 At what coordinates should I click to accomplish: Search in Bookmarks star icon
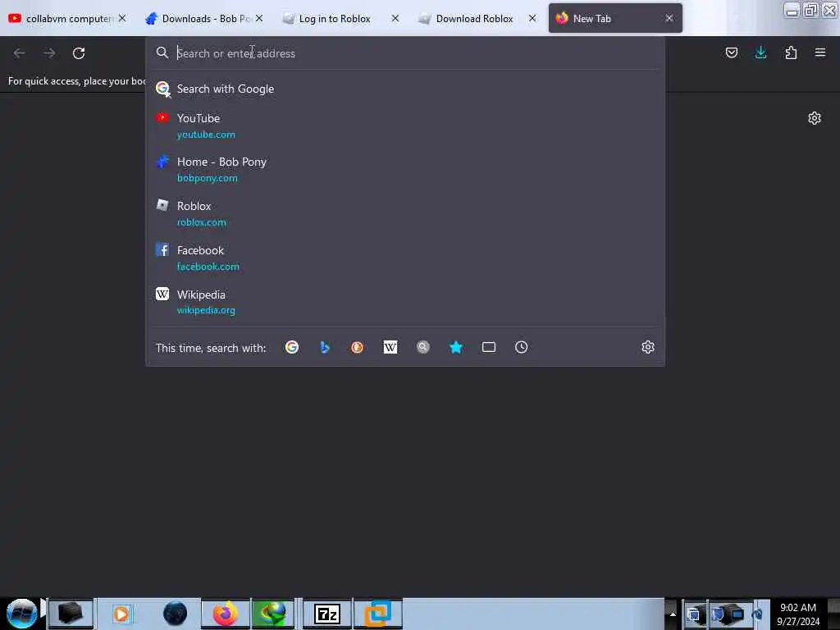click(456, 347)
